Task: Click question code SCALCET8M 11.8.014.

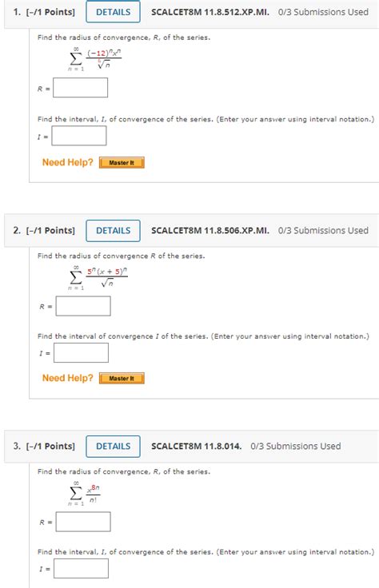Action: click(196, 447)
